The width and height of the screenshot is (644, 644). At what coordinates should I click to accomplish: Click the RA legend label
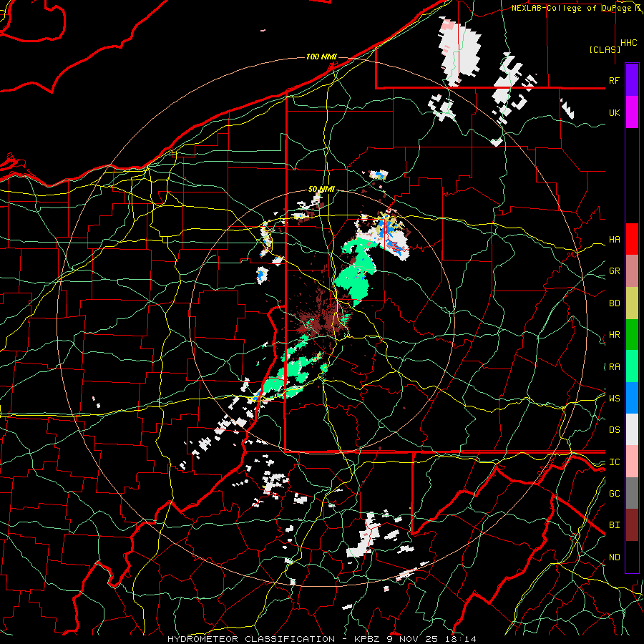[614, 367]
